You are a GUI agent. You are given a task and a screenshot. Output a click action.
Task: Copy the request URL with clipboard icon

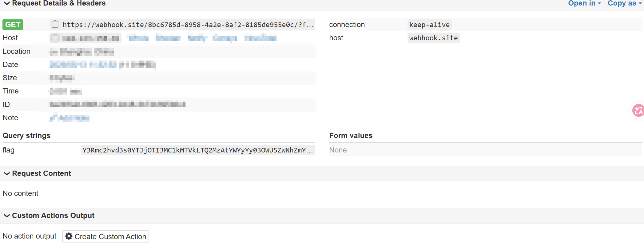click(x=55, y=24)
